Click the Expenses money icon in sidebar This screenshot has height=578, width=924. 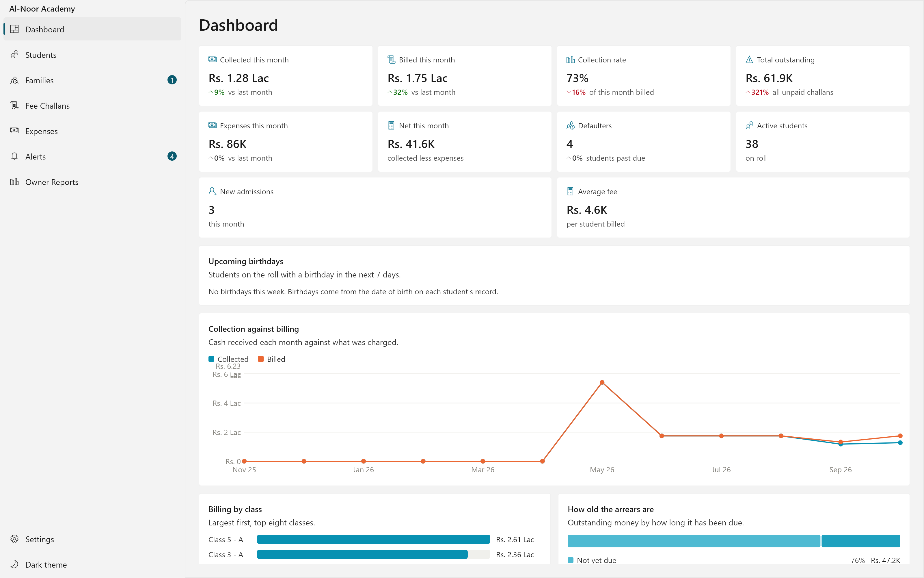pyautogui.click(x=14, y=131)
